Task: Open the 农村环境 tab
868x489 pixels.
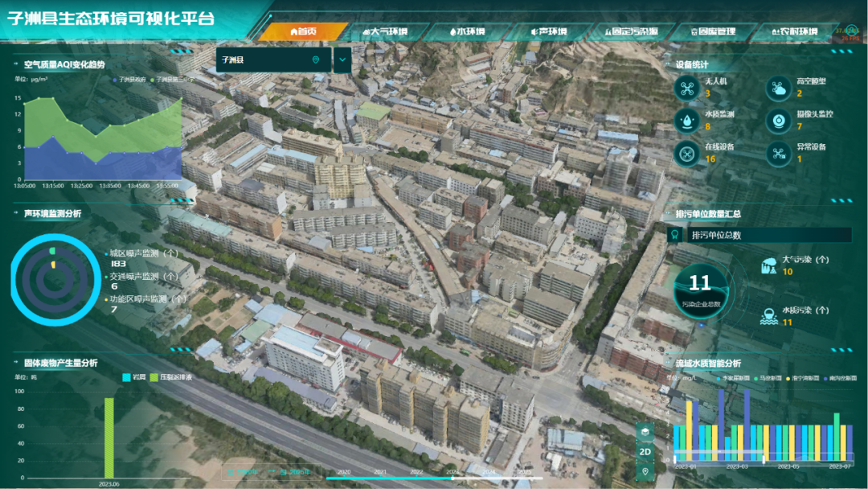Action: click(794, 32)
